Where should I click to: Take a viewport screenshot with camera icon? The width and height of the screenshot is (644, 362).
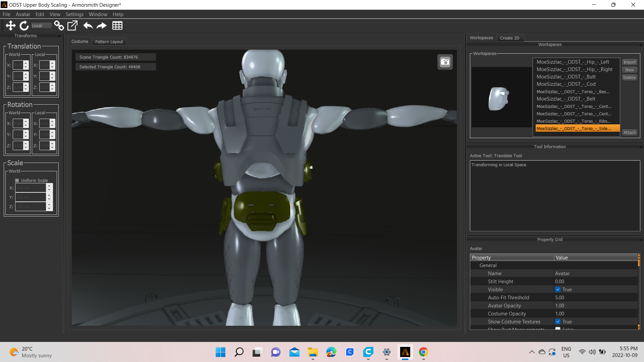coord(445,62)
